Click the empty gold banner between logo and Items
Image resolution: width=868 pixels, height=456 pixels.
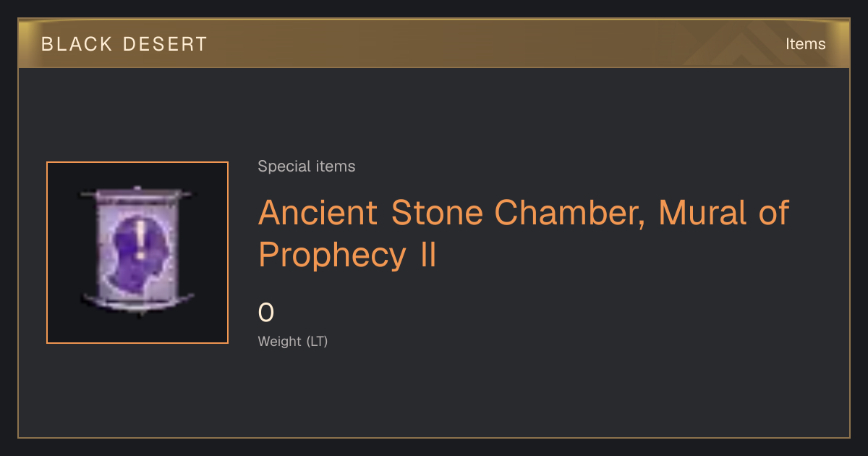coord(492,44)
